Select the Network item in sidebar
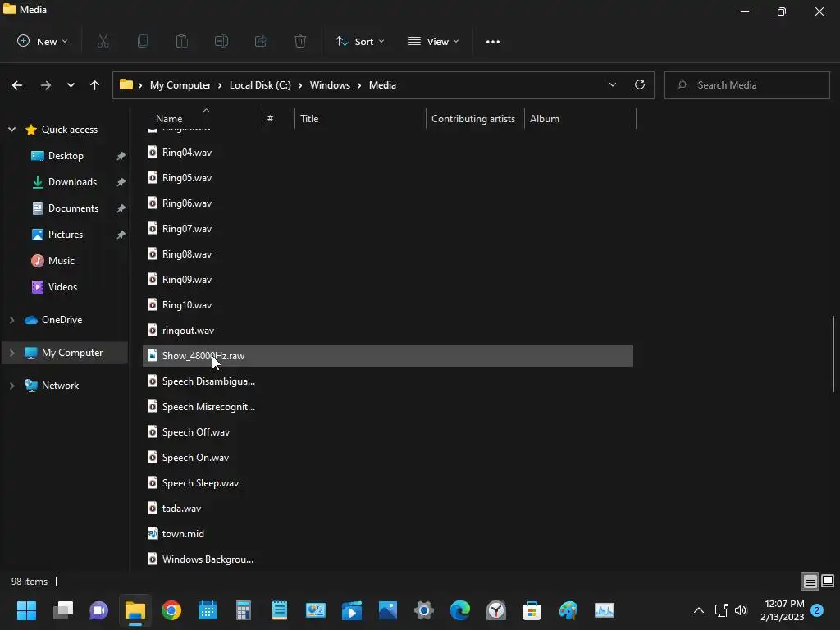The image size is (840, 630). point(60,386)
